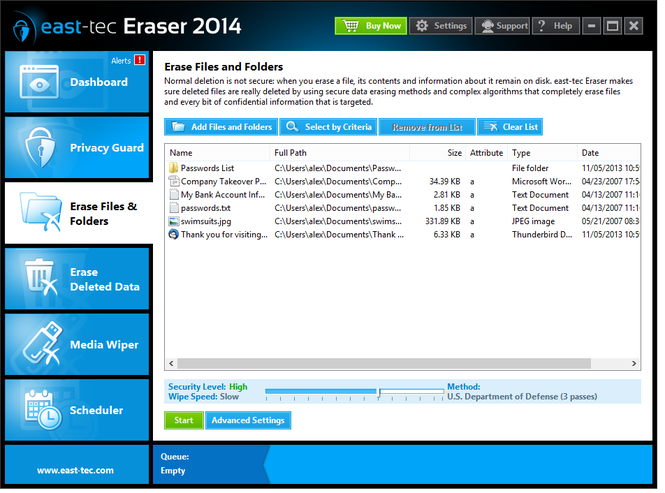Open the Media Wiper section

(x=77, y=345)
